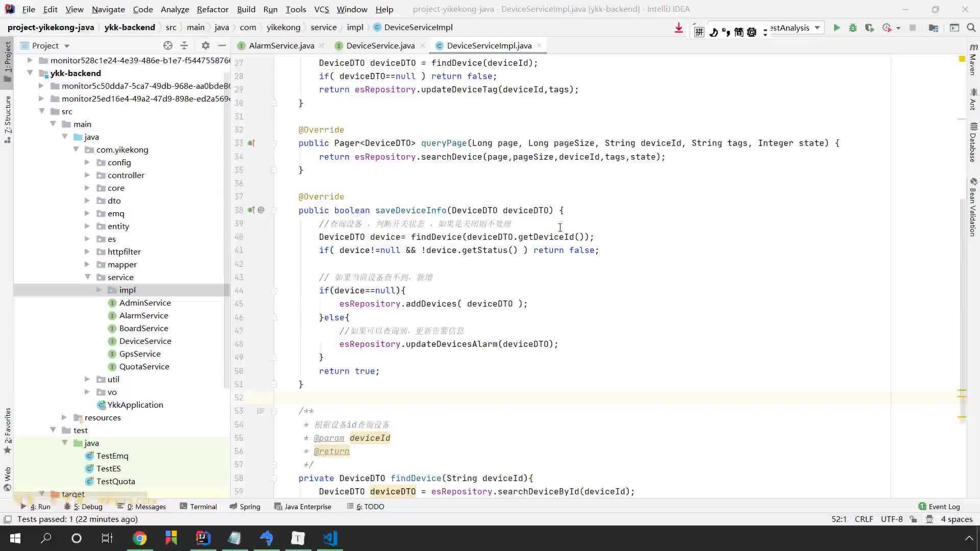Click the tool windows quick-access icon bottom-left
The height and width of the screenshot is (551, 980).
[x=8, y=519]
